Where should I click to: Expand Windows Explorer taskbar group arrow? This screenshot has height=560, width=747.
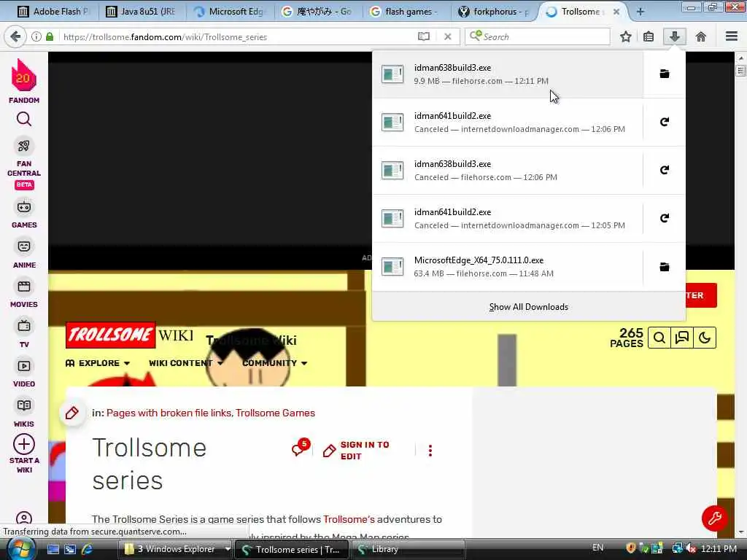228,549
